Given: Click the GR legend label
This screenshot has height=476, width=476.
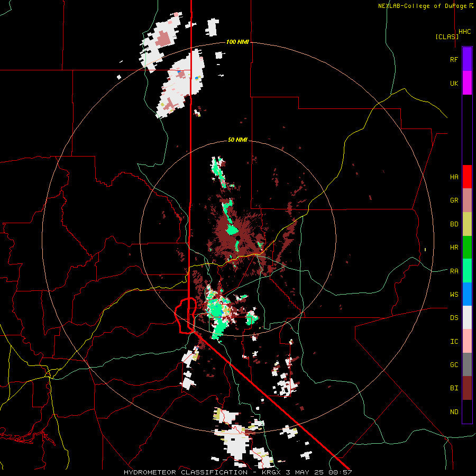Looking at the screenshot, I should coord(454,200).
